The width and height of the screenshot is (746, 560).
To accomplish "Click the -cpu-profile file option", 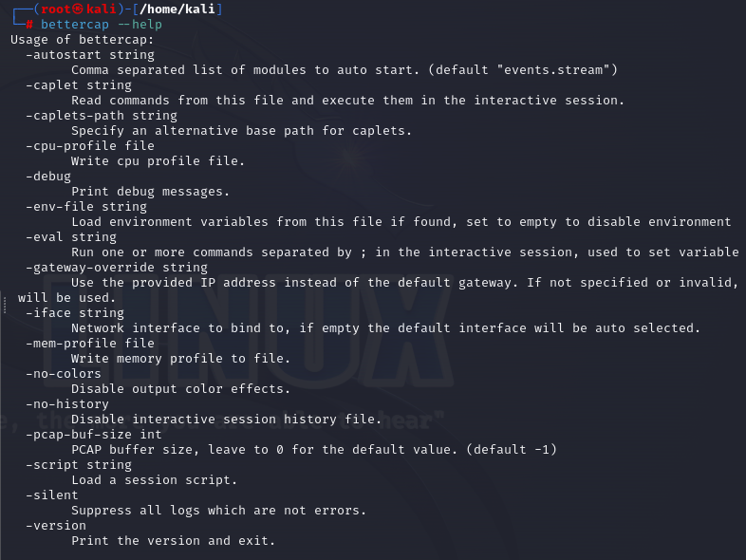I will [90, 145].
